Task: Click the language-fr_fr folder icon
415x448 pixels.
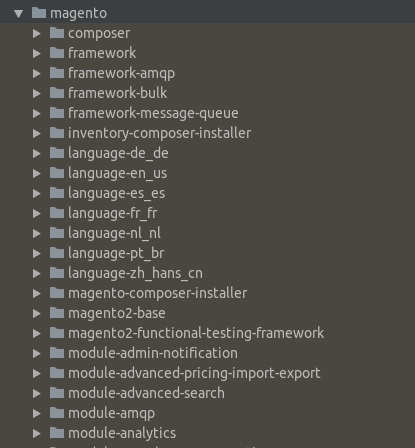Action: [x=57, y=213]
